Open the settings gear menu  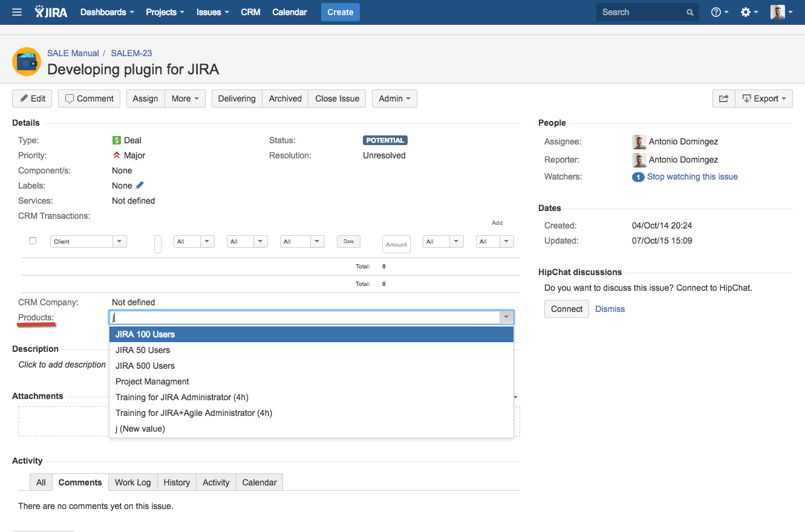coord(749,12)
